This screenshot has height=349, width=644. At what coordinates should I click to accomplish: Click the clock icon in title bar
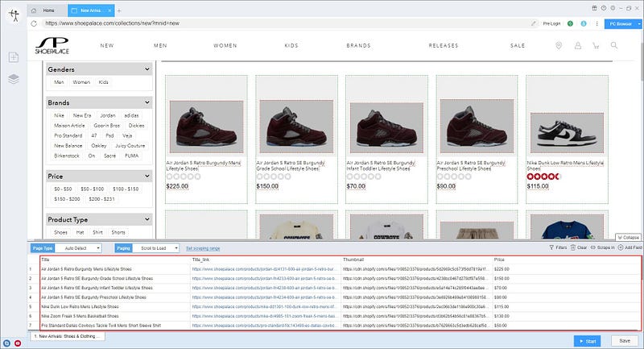603,8
